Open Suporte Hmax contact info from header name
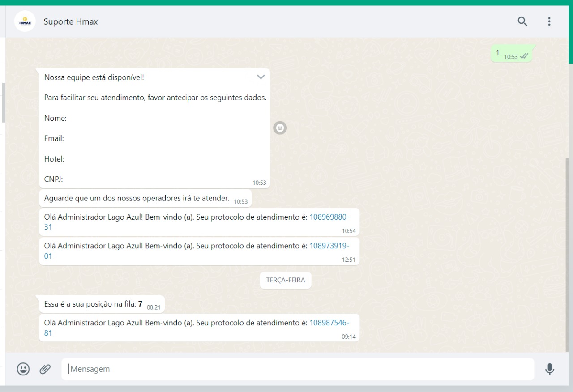Screen dimensions: 573x392 (x=70, y=21)
